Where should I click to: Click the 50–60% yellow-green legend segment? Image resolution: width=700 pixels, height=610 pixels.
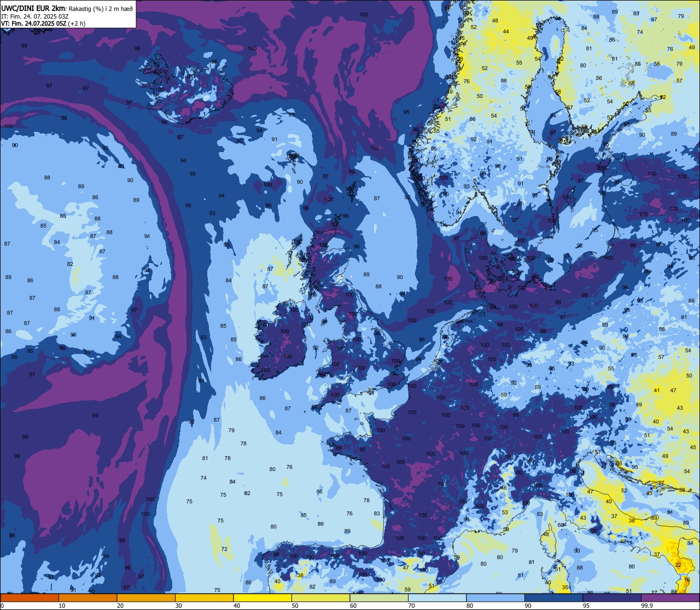(x=320, y=597)
